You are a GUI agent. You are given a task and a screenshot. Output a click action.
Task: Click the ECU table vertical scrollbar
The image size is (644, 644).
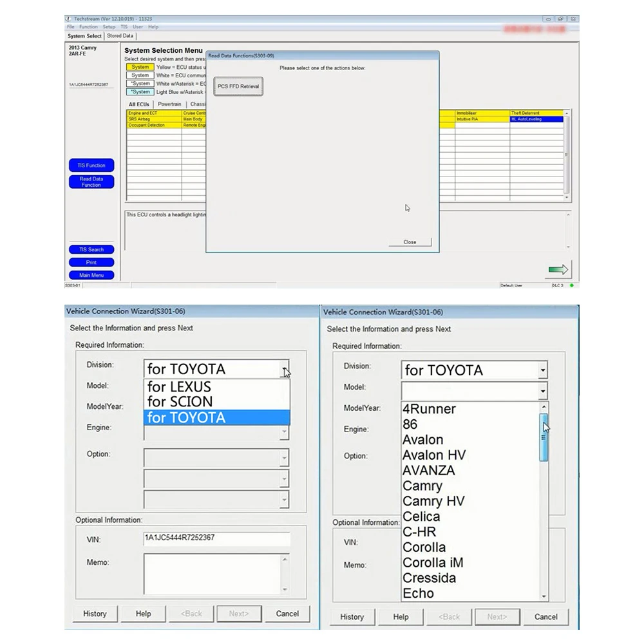(x=567, y=155)
